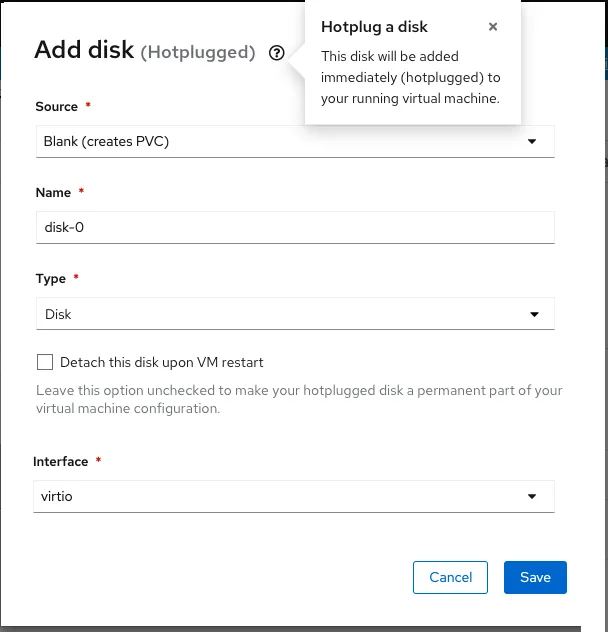Click the Source field label
The width and height of the screenshot is (608, 632).
tap(56, 106)
